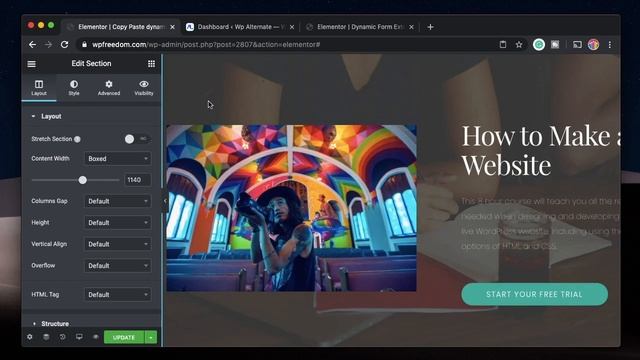
Task: Open the green Grammarly extension icon
Action: [x=539, y=44]
